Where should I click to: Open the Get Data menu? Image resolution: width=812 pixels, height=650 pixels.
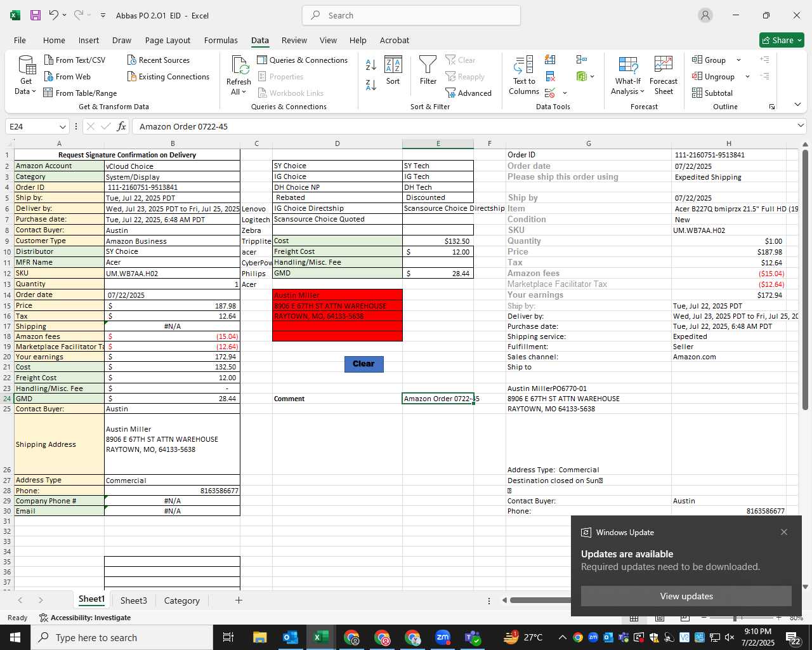tap(26, 75)
